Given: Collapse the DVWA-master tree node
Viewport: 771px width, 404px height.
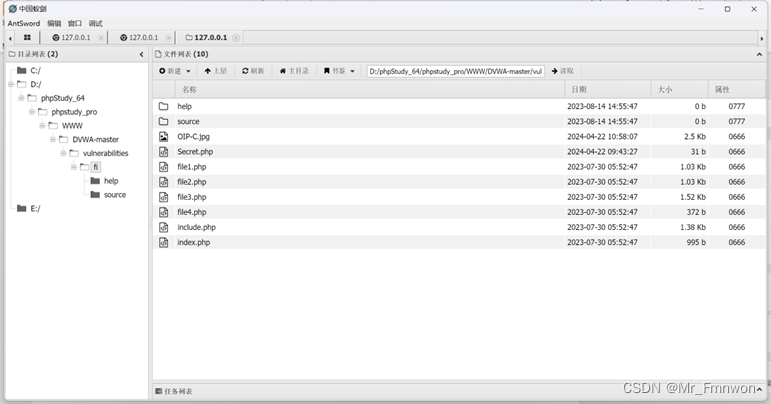Looking at the screenshot, I should click(x=53, y=139).
